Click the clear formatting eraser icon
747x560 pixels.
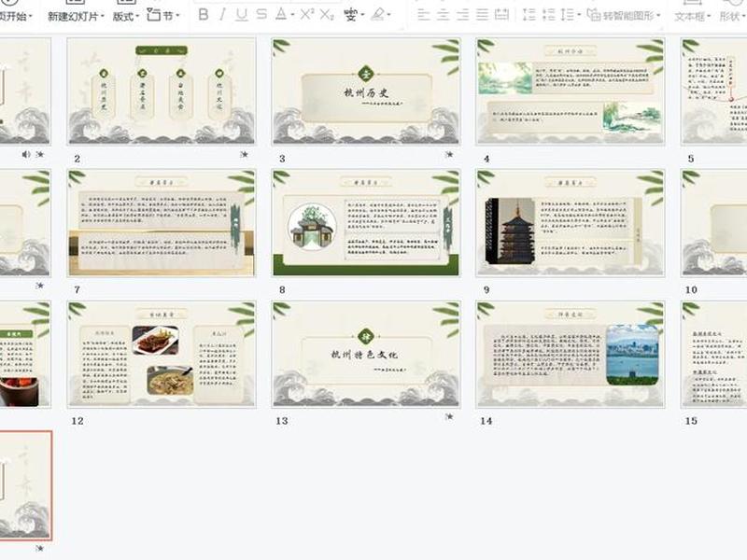pos(377,15)
